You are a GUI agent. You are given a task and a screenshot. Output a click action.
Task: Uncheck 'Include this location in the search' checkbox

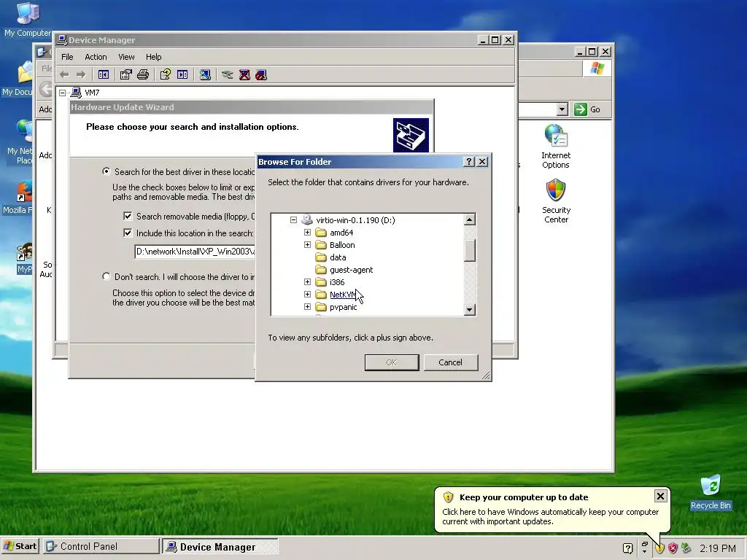[x=128, y=233]
